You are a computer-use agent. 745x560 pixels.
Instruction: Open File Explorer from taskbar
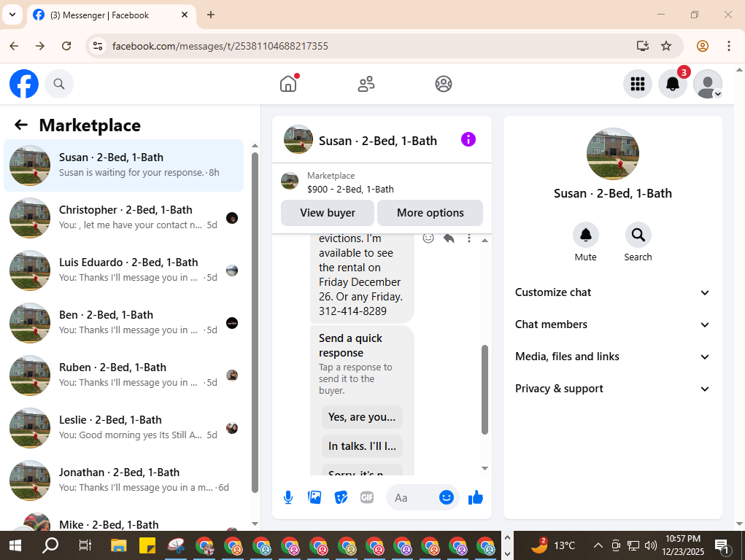pos(118,545)
